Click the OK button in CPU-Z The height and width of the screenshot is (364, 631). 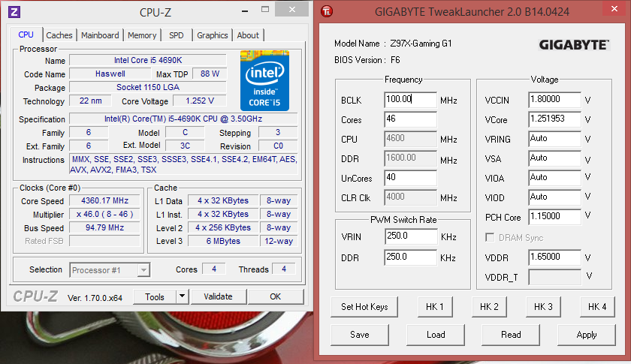coord(275,296)
